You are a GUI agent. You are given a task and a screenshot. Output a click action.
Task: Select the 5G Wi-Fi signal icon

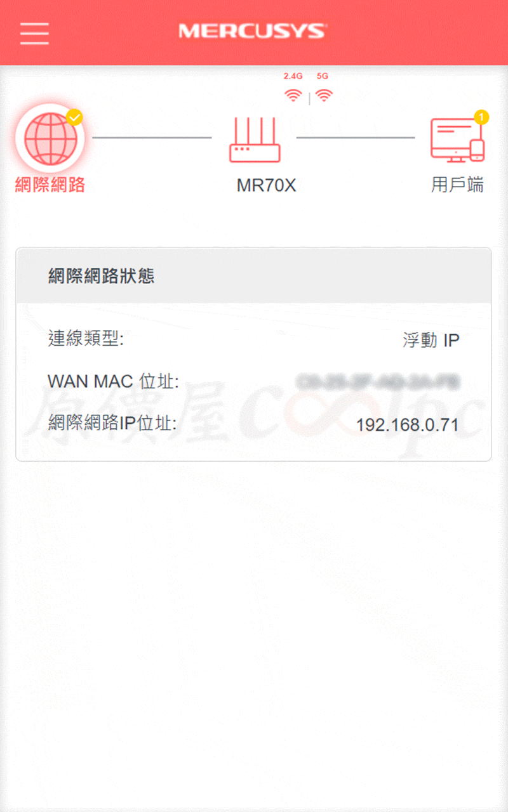[324, 96]
